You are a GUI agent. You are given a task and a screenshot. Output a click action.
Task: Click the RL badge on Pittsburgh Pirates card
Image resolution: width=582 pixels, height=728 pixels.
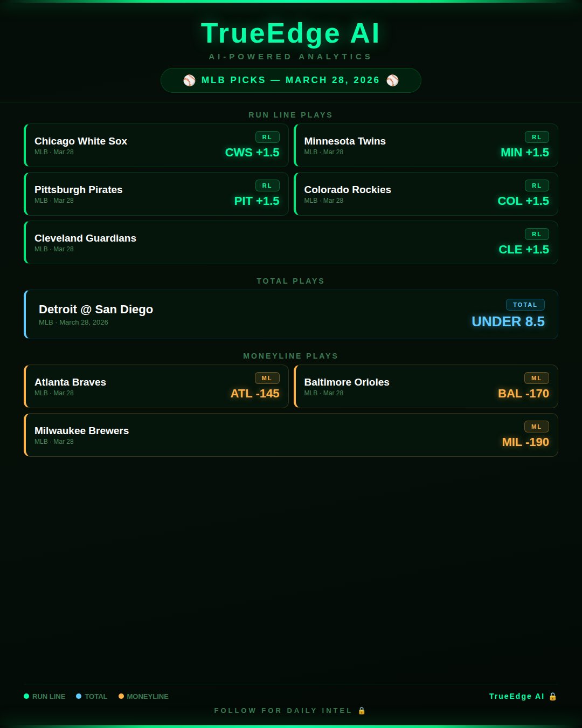click(x=267, y=186)
